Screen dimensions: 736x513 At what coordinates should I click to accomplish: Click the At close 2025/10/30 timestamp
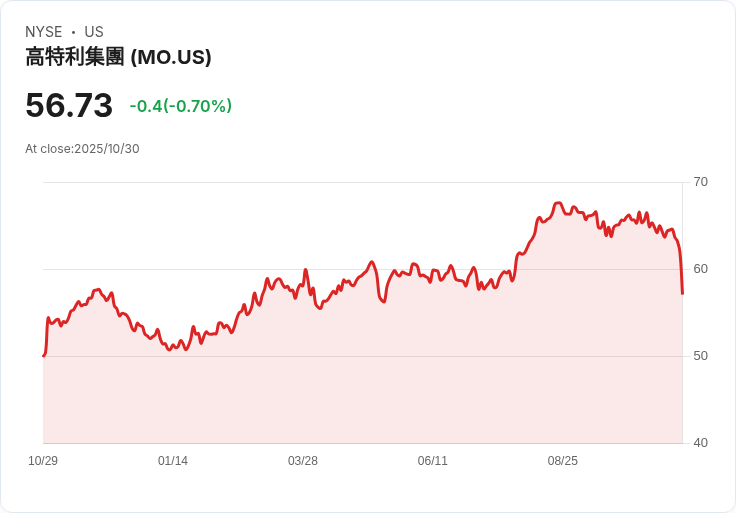[x=82, y=149]
